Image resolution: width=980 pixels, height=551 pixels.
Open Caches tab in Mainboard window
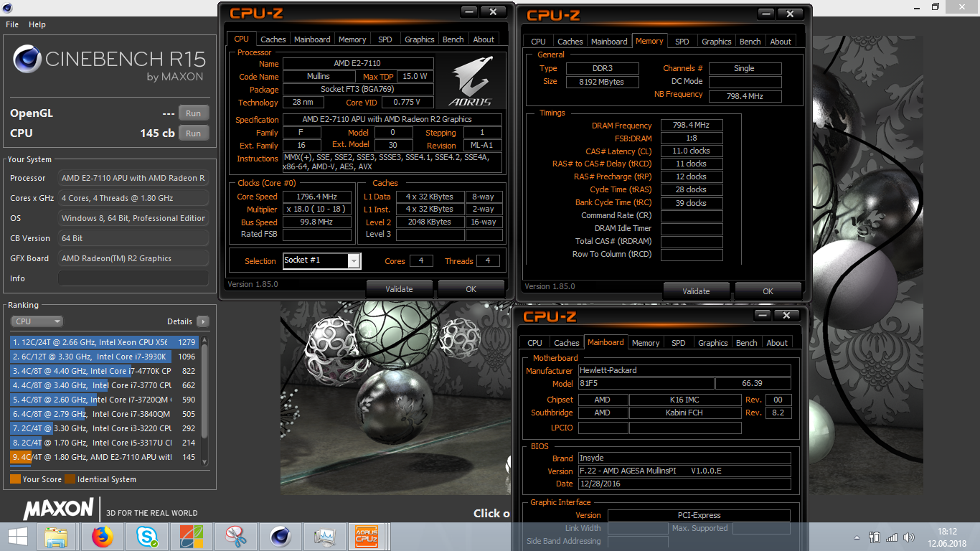tap(566, 343)
